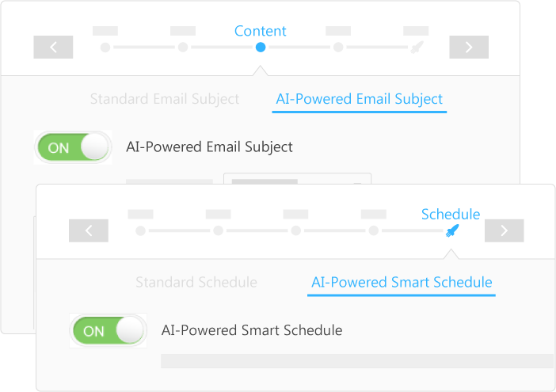The image size is (556, 392).
Task: Select the second step dot in the Schedule stepper
Action: pos(219,230)
